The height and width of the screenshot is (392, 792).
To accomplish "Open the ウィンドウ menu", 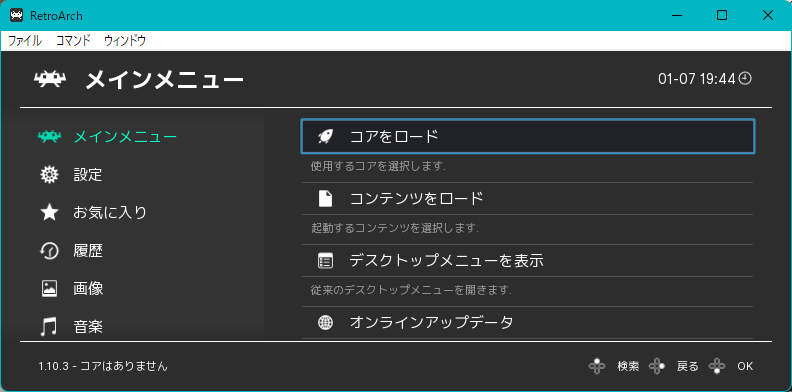I will [x=125, y=41].
